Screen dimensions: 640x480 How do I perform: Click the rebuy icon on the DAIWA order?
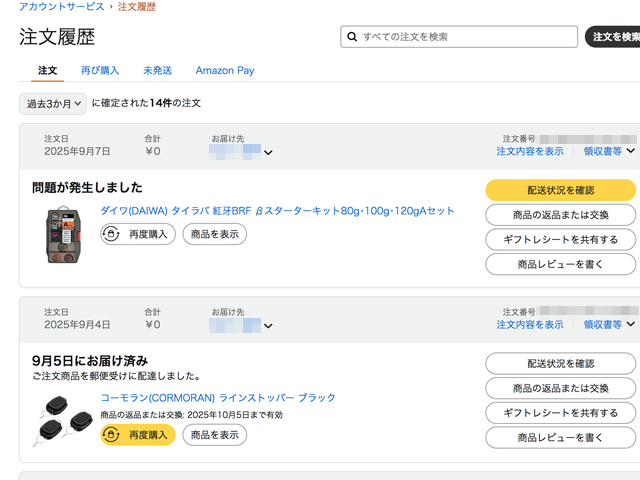[111, 234]
